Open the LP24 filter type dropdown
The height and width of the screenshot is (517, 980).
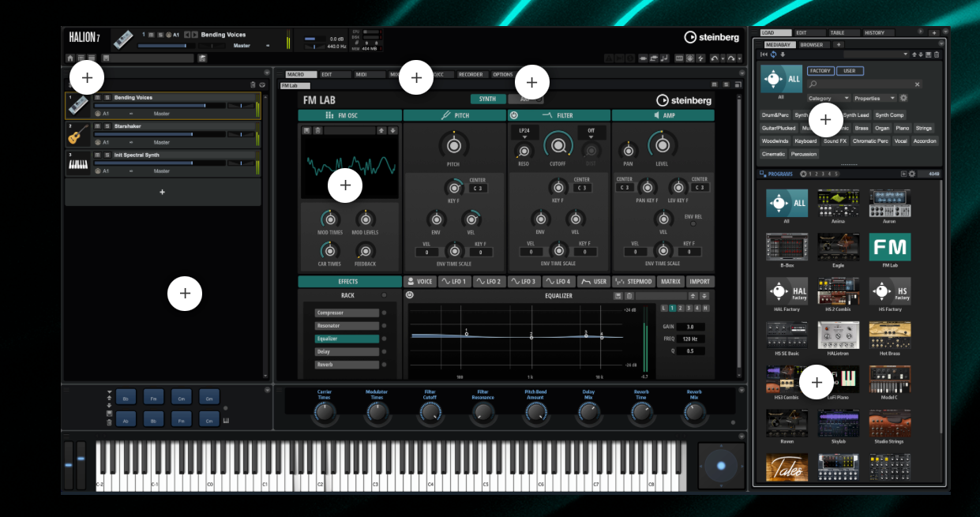[x=524, y=131]
